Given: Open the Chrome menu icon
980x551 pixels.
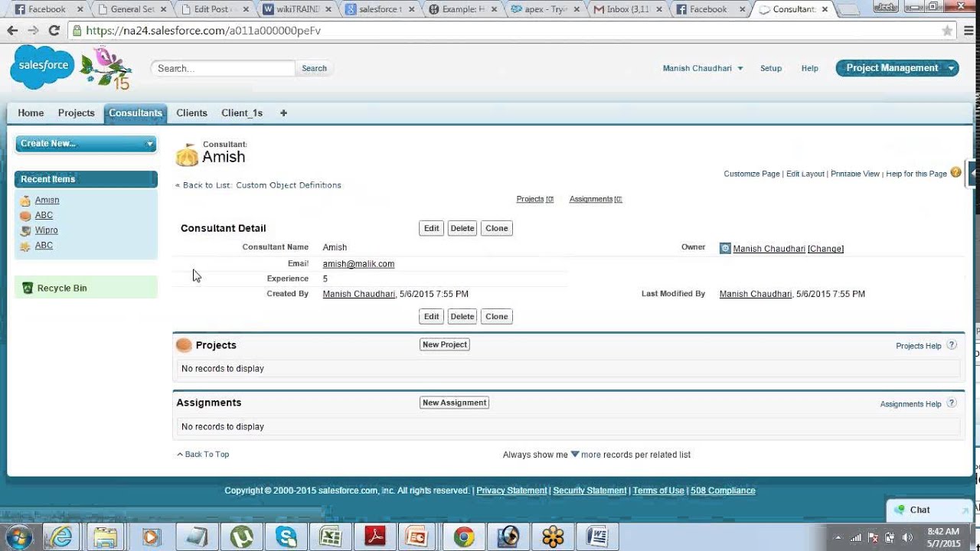Looking at the screenshot, I should (x=969, y=31).
